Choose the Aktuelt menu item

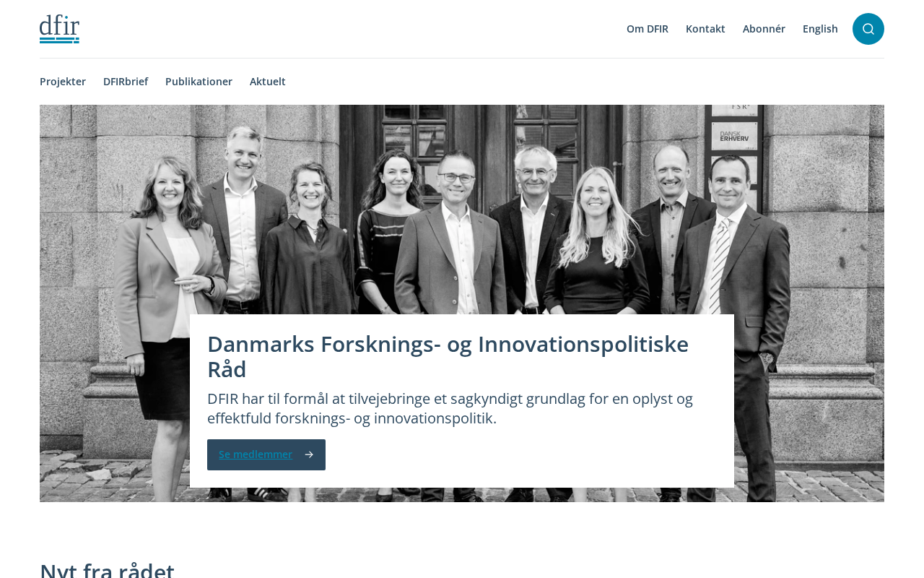tap(268, 82)
